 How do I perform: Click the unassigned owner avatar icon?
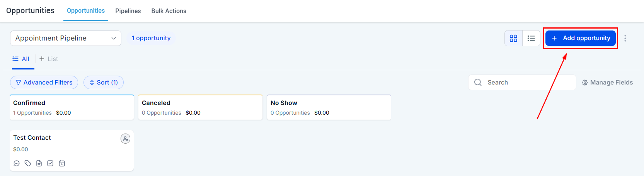pos(125,139)
